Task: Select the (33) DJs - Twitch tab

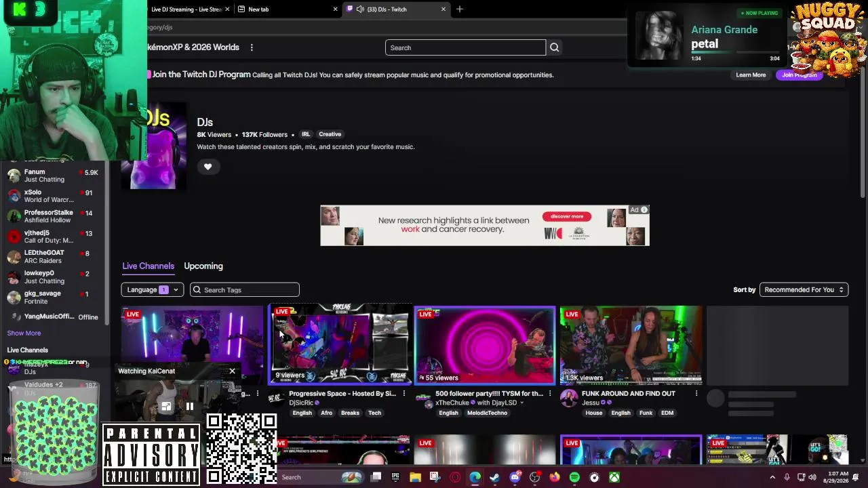Action: point(397,9)
